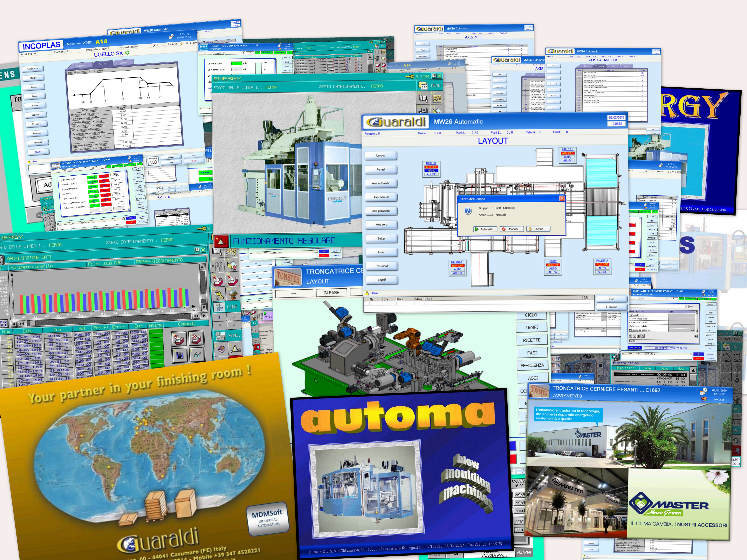
Task: Click red RESET button in Archivio Ricette
Action: click(698, 358)
